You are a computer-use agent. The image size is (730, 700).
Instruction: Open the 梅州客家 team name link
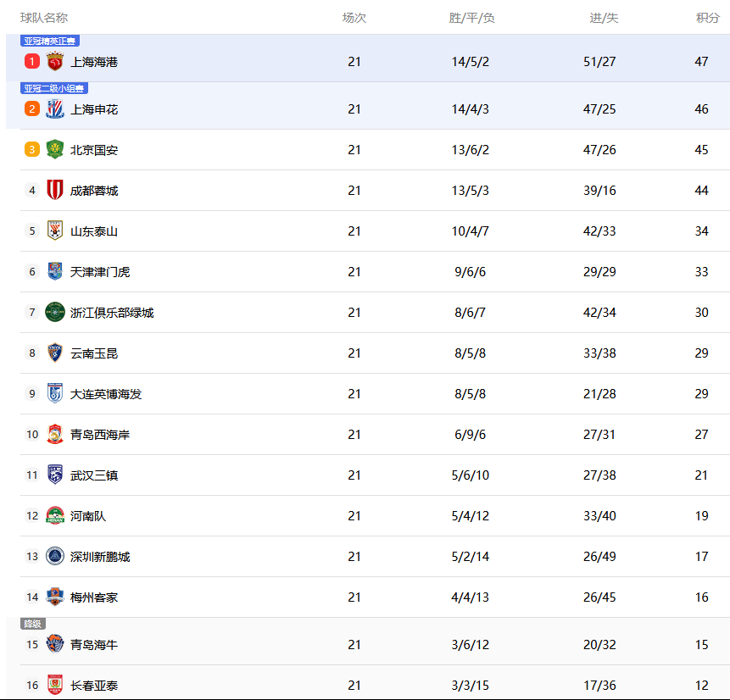coord(94,597)
